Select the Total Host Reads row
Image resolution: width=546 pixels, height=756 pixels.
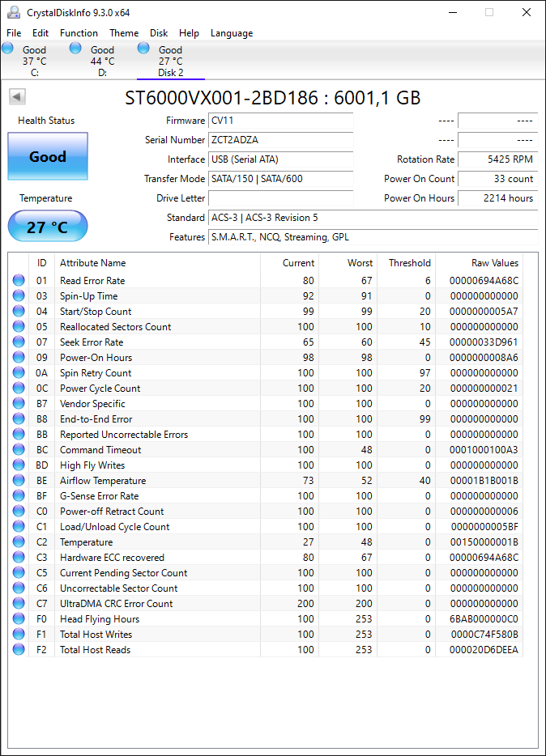[x=265, y=649]
